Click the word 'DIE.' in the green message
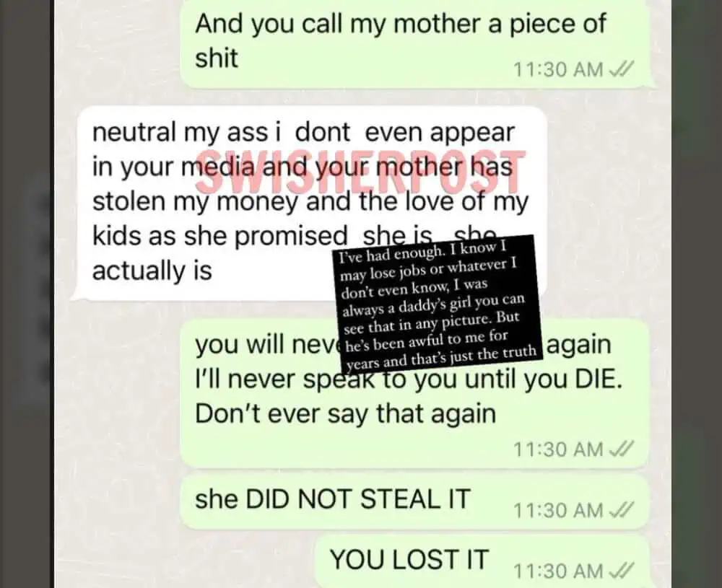722x588 pixels. coord(599,379)
